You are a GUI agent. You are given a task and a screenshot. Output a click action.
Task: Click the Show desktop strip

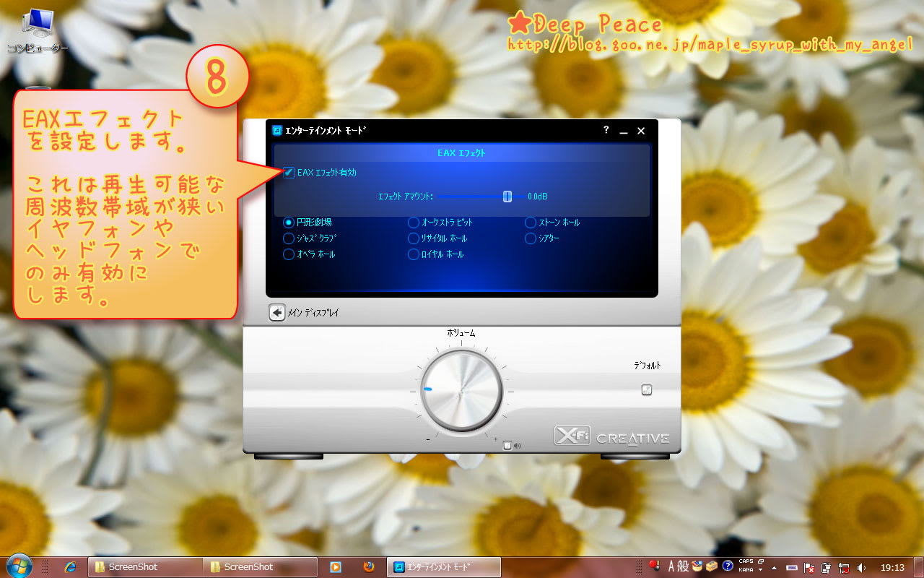(918, 566)
